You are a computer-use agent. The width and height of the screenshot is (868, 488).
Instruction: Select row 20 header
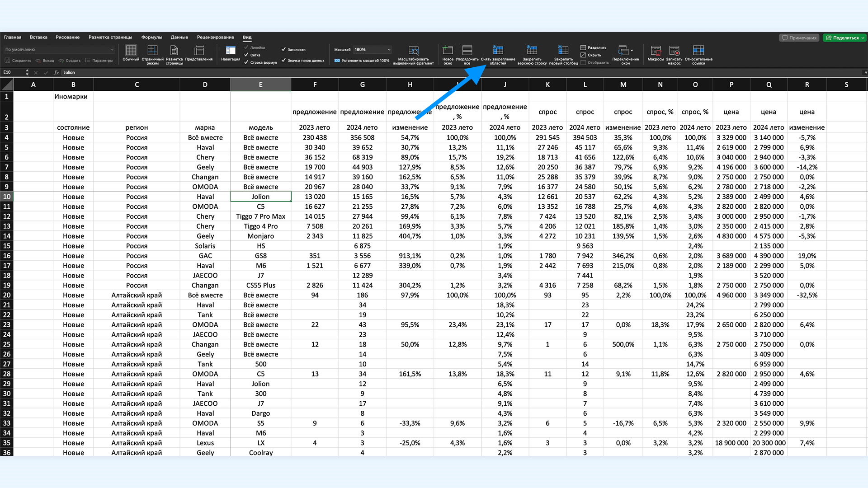point(7,295)
